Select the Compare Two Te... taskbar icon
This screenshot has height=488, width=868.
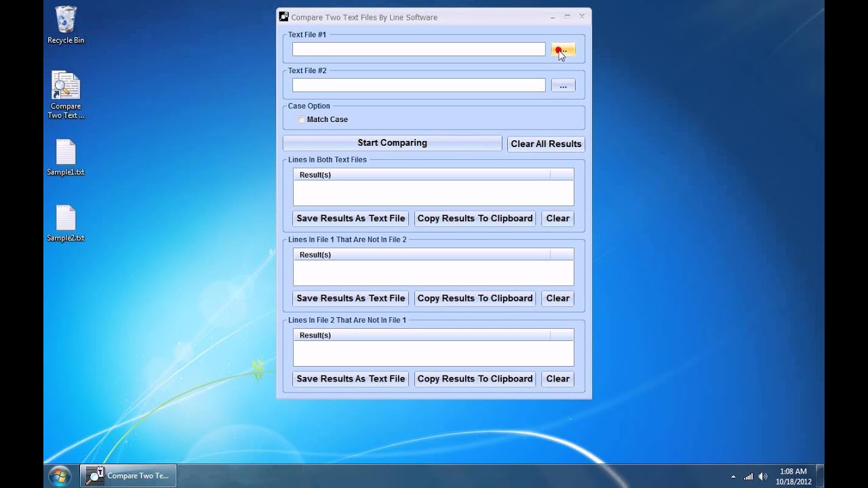[x=127, y=475]
